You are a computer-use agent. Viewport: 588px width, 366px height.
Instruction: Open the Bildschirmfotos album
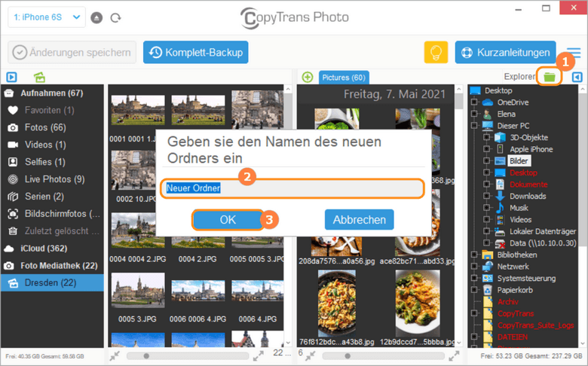[52, 214]
